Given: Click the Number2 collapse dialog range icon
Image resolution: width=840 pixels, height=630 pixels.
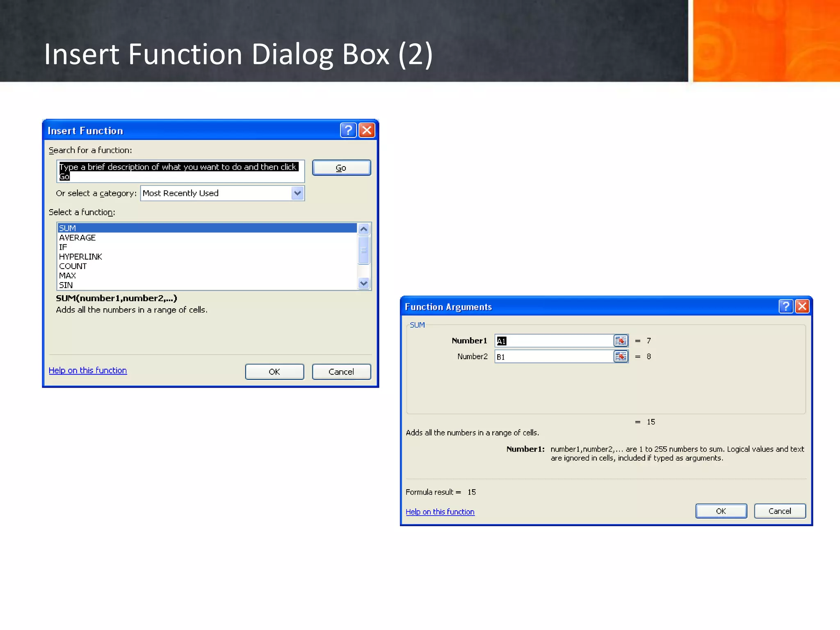Looking at the screenshot, I should (x=621, y=356).
